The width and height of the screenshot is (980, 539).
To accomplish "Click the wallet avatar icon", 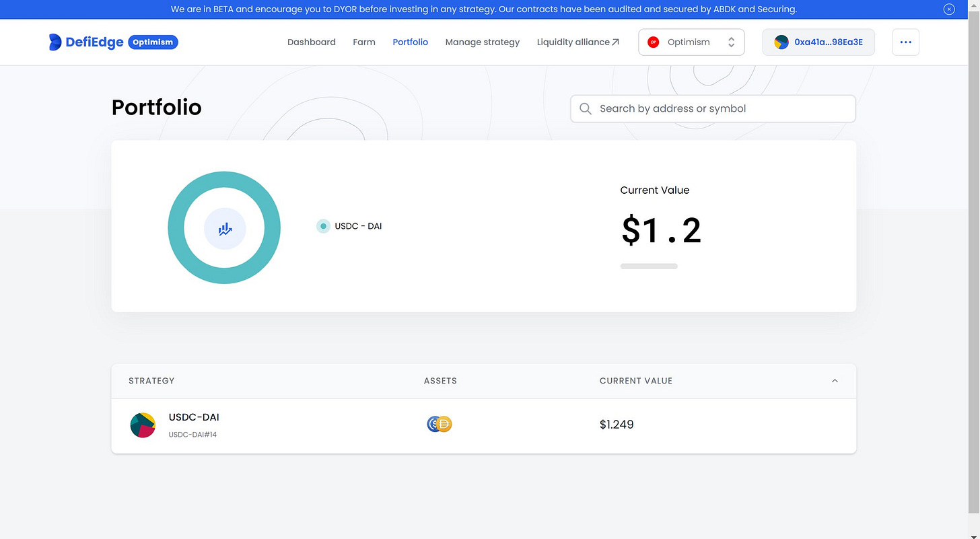I will (x=781, y=42).
